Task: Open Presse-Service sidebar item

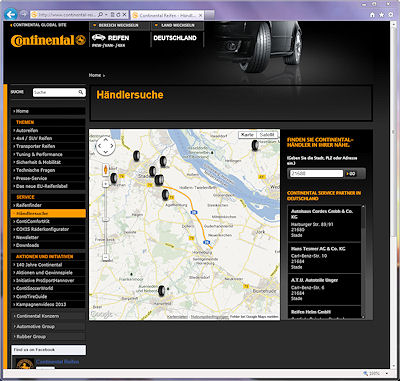Action: [x=48, y=178]
